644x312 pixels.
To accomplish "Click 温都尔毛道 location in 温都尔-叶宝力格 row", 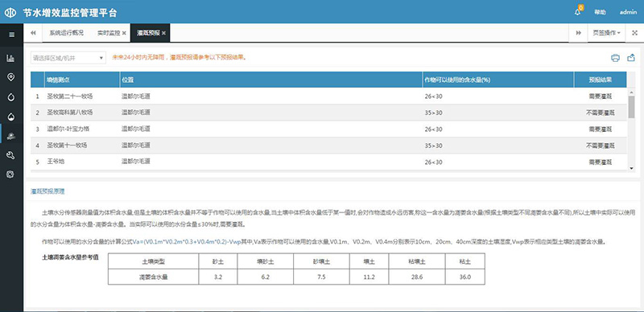I will point(135,129).
